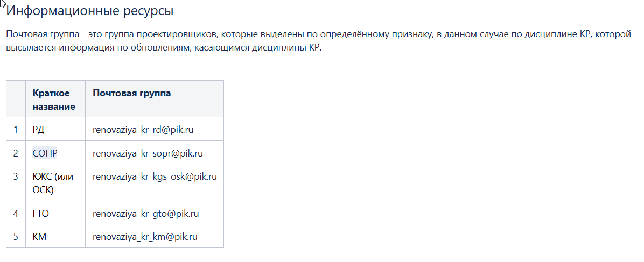Click the renovaziya_kr_kgs_osk@pik.ru email address

[155, 177]
